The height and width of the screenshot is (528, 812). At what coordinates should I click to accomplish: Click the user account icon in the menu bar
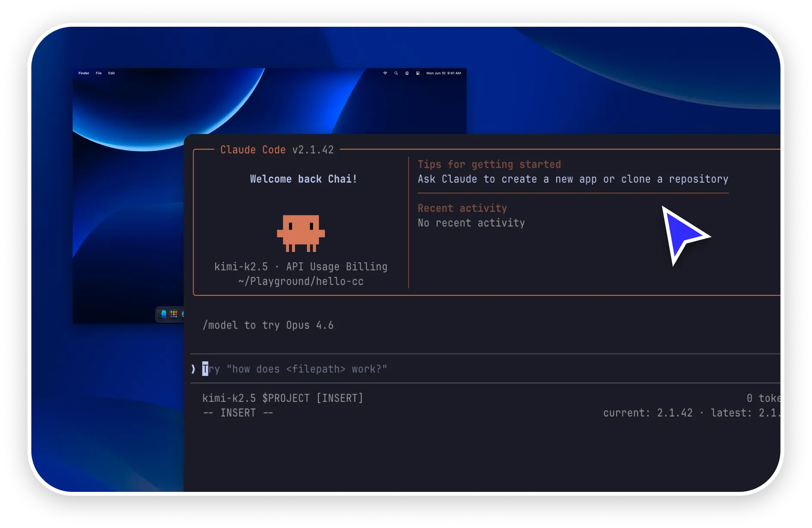407,73
